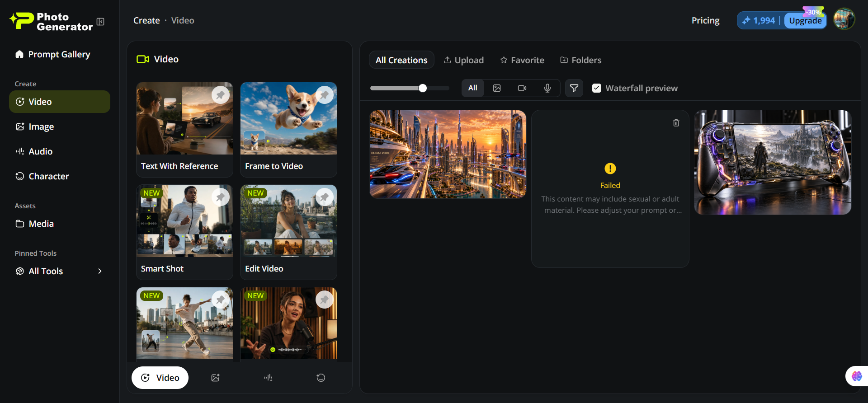Viewport: 868px width, 403px height.
Task: Open the filter funnel options
Action: tap(574, 88)
